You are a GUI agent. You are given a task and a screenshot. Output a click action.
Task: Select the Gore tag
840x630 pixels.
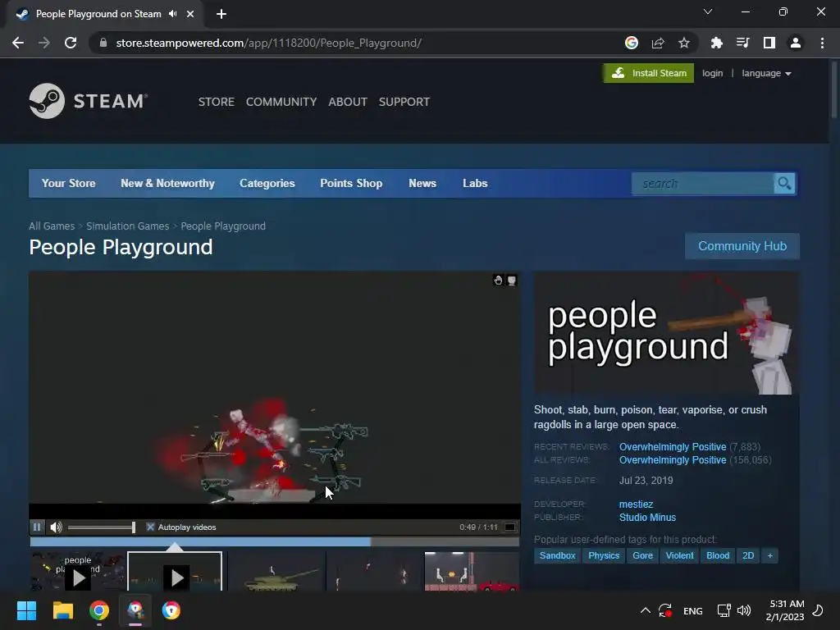(643, 555)
